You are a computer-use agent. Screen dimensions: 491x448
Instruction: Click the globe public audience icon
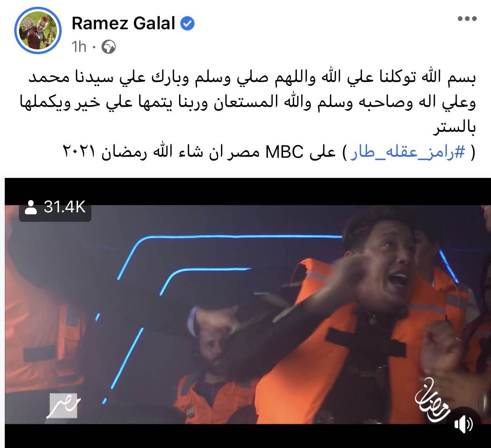[x=109, y=47]
